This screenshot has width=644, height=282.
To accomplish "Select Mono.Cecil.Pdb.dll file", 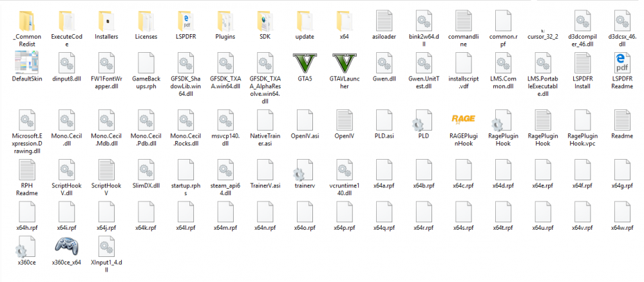I will tap(146, 120).
